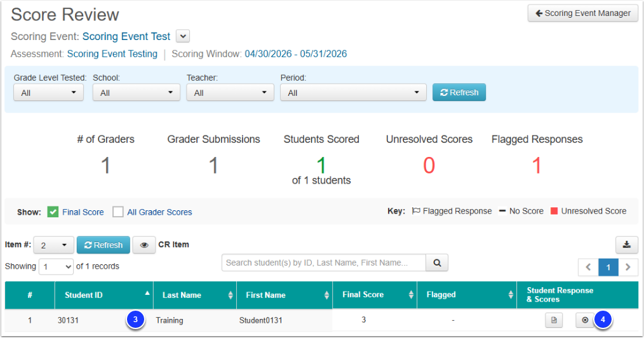This screenshot has width=644, height=338.
Task: Sort by Last Name column
Action: (x=195, y=295)
